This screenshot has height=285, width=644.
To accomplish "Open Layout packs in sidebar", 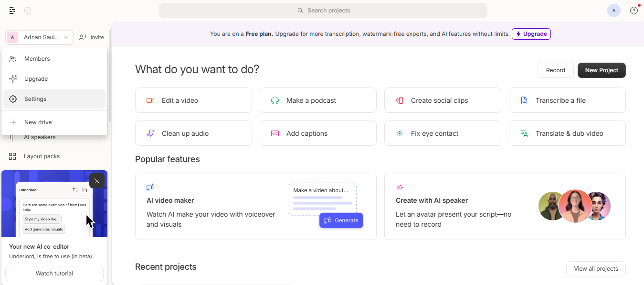I will tap(42, 156).
